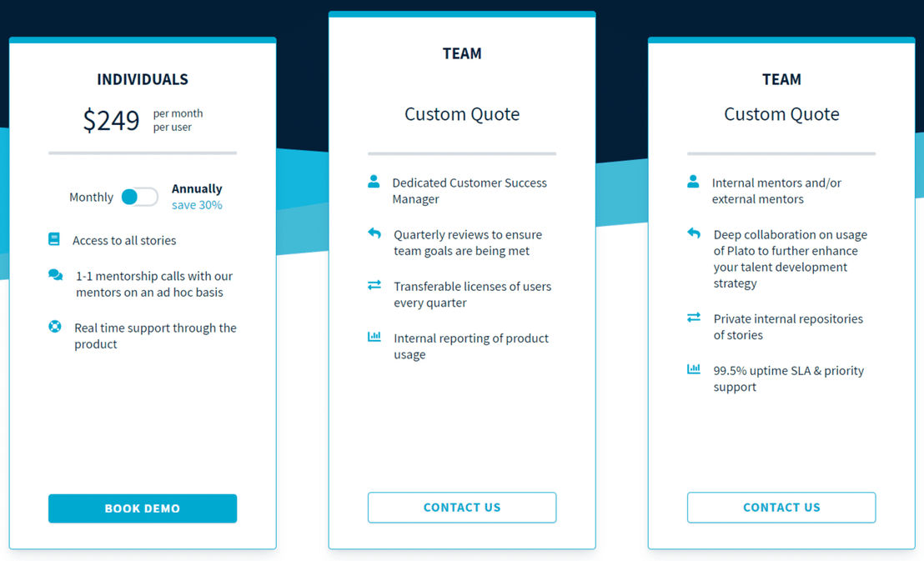This screenshot has width=924, height=561.
Task: Click the $249 price
Action: coord(111,120)
